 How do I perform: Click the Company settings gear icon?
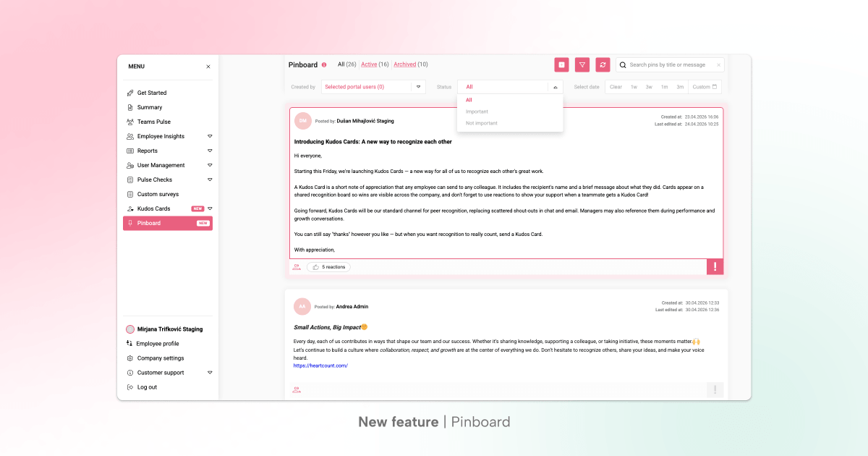(x=130, y=358)
